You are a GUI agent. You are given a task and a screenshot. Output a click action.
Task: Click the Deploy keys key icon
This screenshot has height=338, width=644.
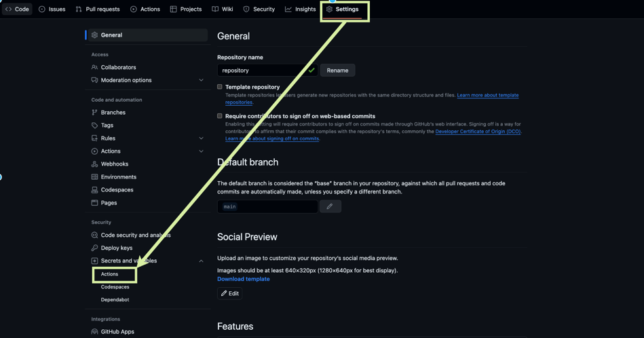[94, 248]
